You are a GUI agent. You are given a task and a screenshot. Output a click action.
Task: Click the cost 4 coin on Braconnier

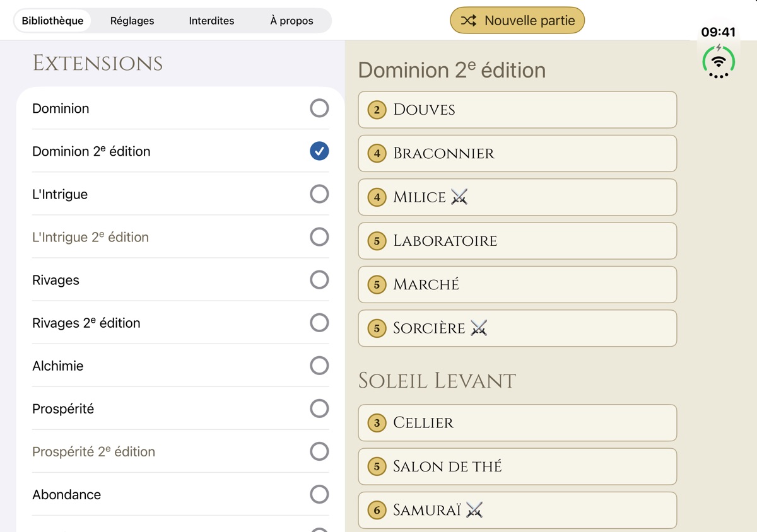pos(377,154)
